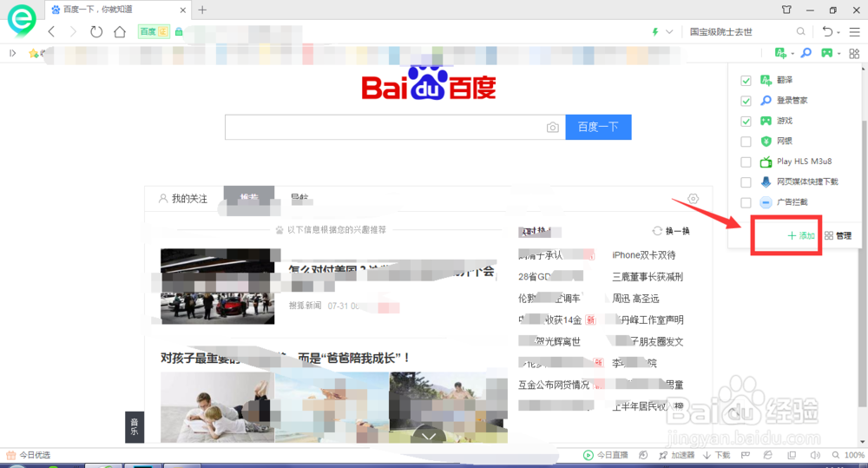Go back with the browser back arrow

[x=51, y=31]
